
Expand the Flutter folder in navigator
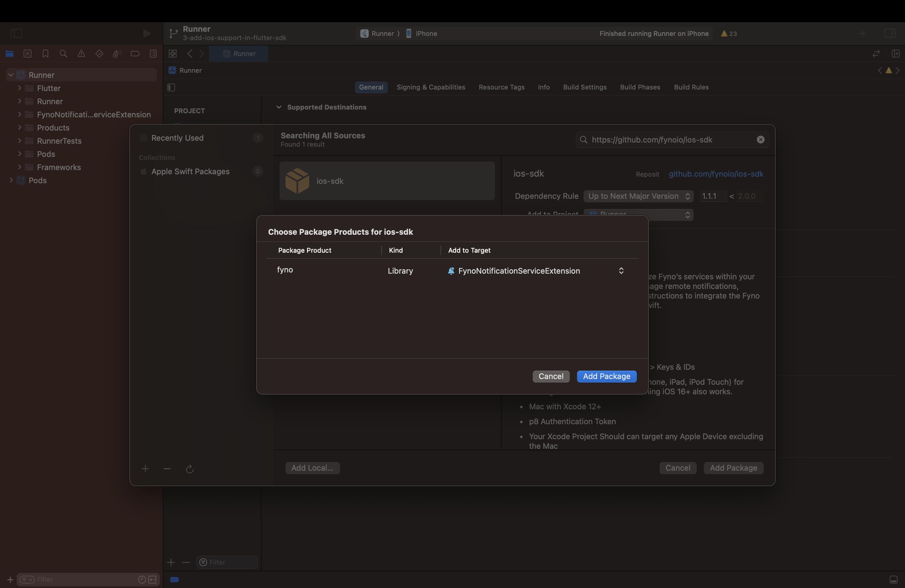pos(19,88)
